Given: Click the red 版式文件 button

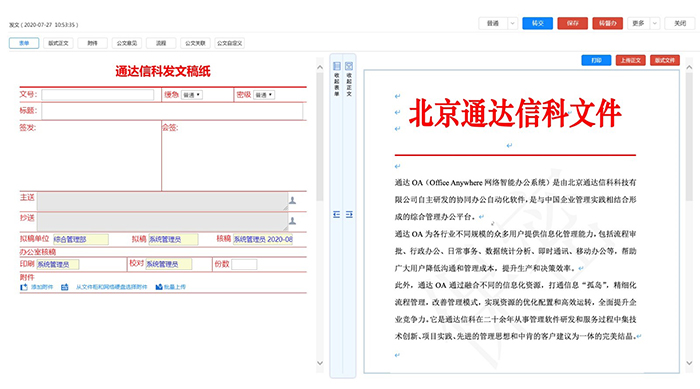Looking at the screenshot, I should point(665,60).
